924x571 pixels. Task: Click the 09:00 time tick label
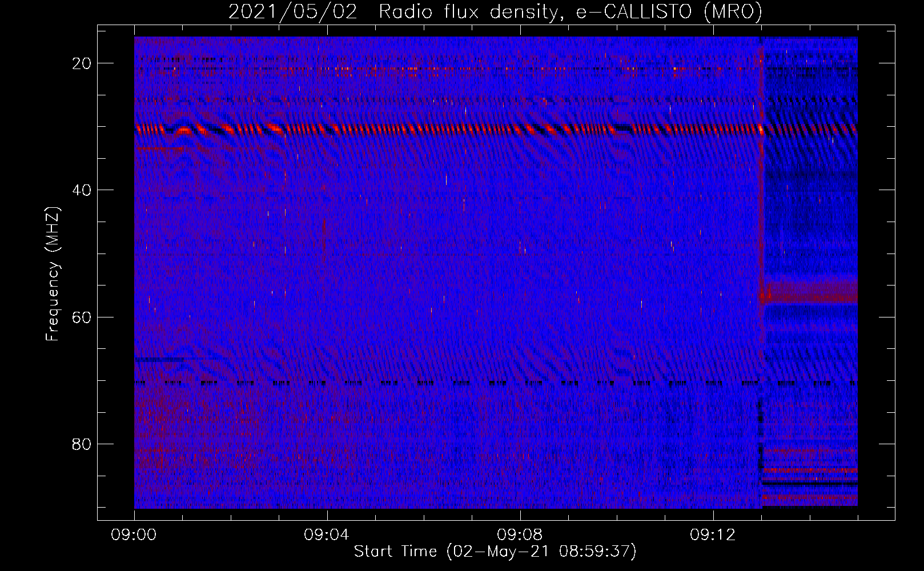pos(134,534)
